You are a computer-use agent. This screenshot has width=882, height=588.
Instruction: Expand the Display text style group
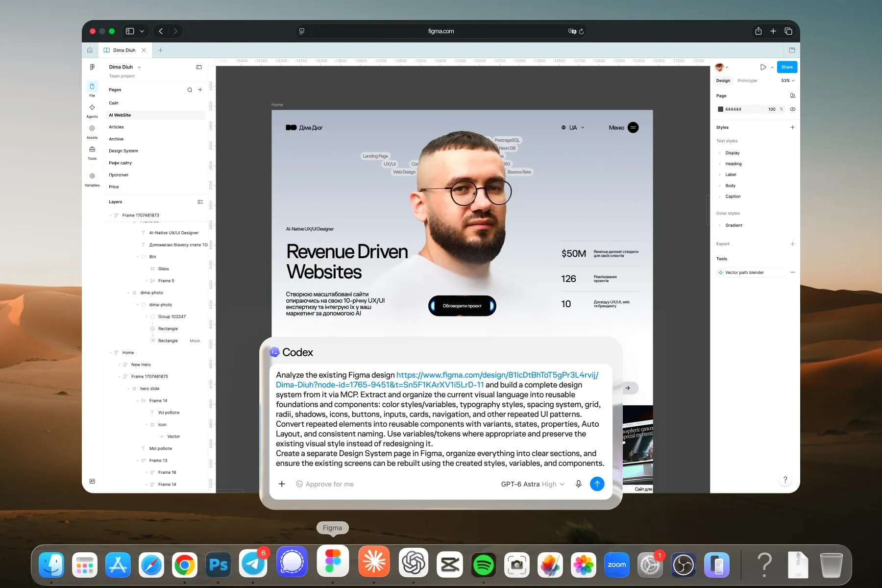[720, 153]
